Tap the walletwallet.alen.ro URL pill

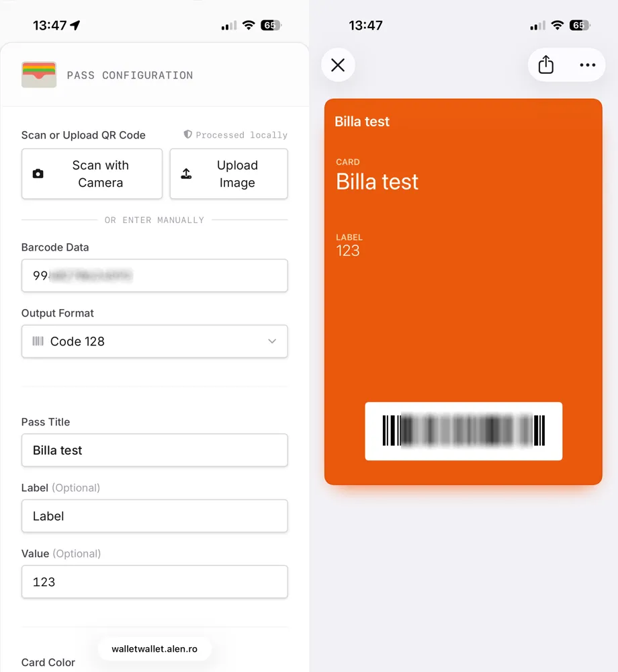point(154,649)
